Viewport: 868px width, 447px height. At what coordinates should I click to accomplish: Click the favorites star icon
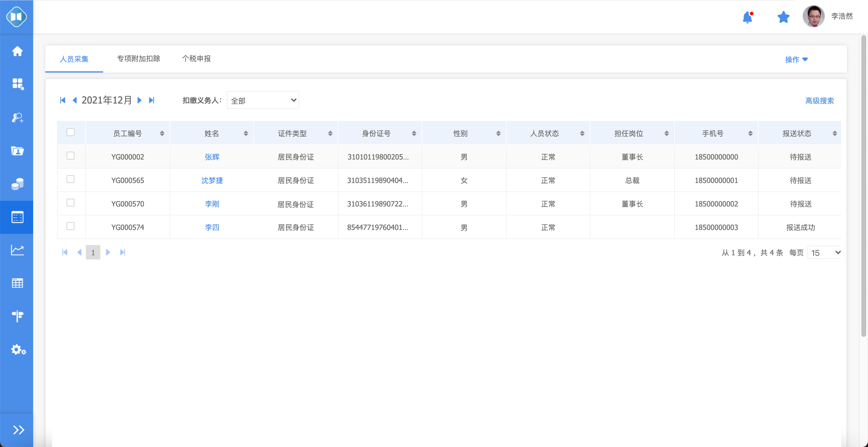tap(783, 17)
